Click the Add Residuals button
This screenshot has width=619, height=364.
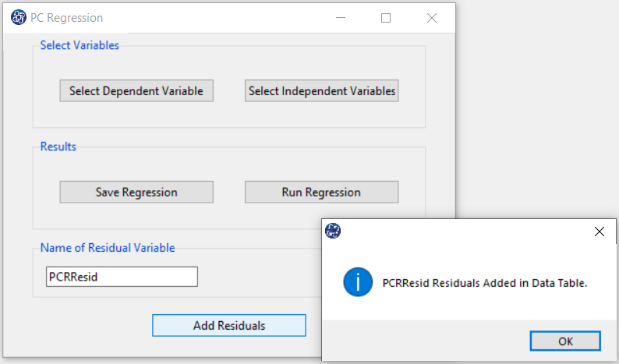pos(229,325)
